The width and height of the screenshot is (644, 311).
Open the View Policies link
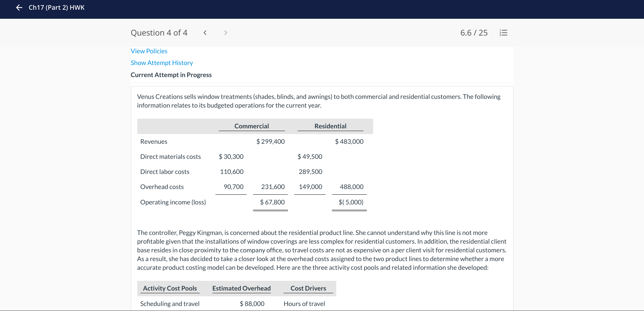149,51
